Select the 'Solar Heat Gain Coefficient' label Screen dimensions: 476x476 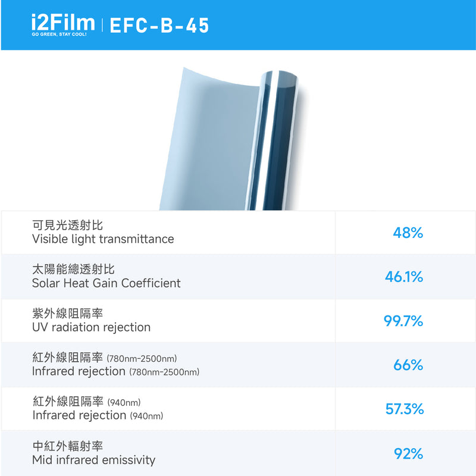(x=106, y=283)
